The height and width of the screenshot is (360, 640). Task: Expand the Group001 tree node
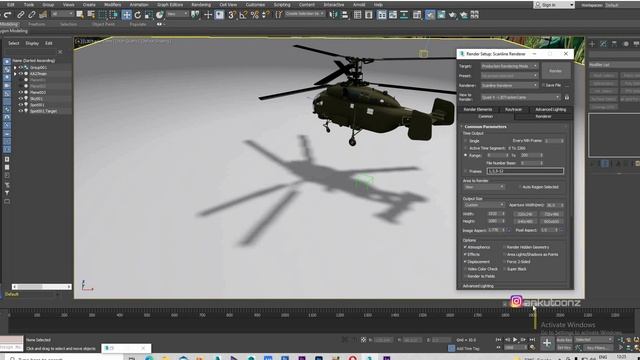click(15, 67)
